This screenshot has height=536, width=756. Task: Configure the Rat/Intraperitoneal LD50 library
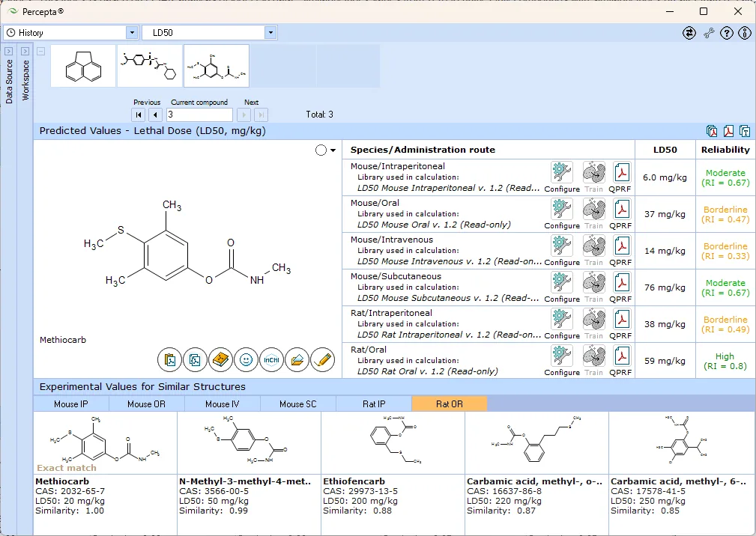coord(562,320)
